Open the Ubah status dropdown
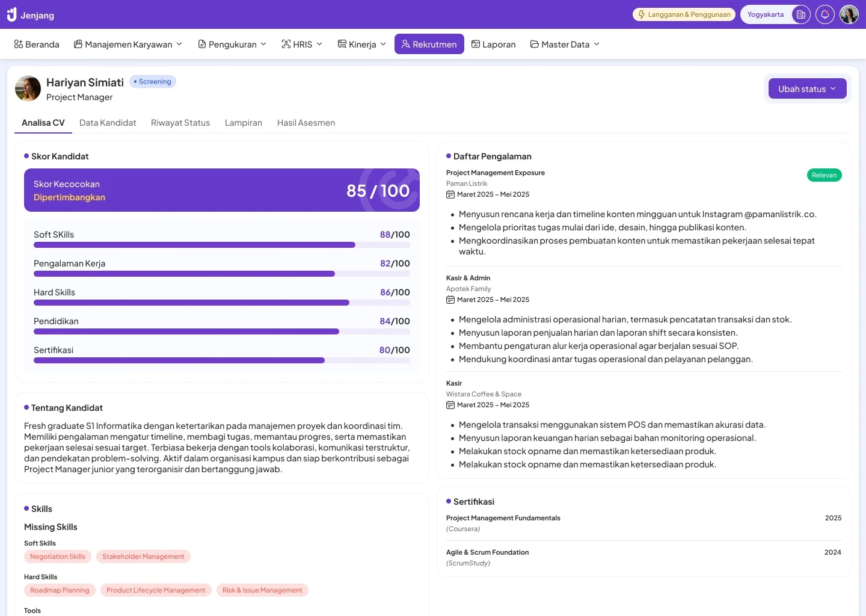The image size is (866, 616). (807, 89)
